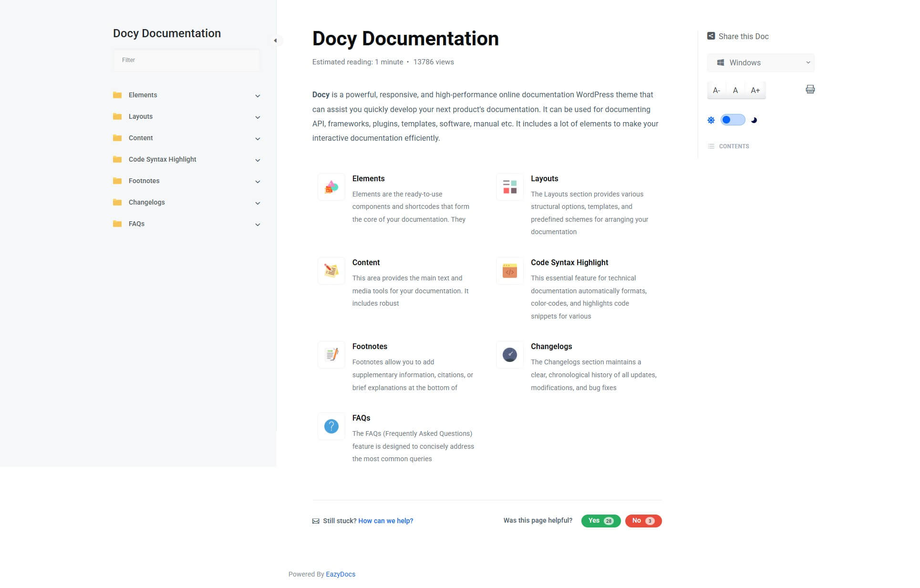Screen dimensions: 920x588
Task: Open Layouts in the sidebar navigation
Action: [x=141, y=116]
